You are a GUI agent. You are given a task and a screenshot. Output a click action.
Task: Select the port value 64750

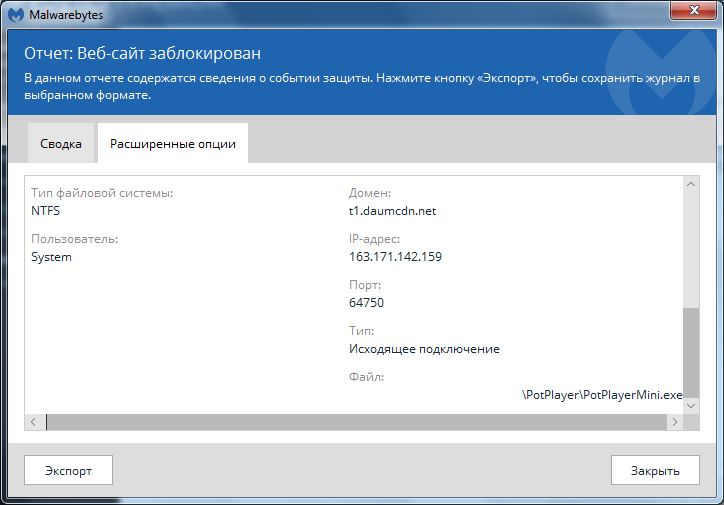tap(366, 303)
